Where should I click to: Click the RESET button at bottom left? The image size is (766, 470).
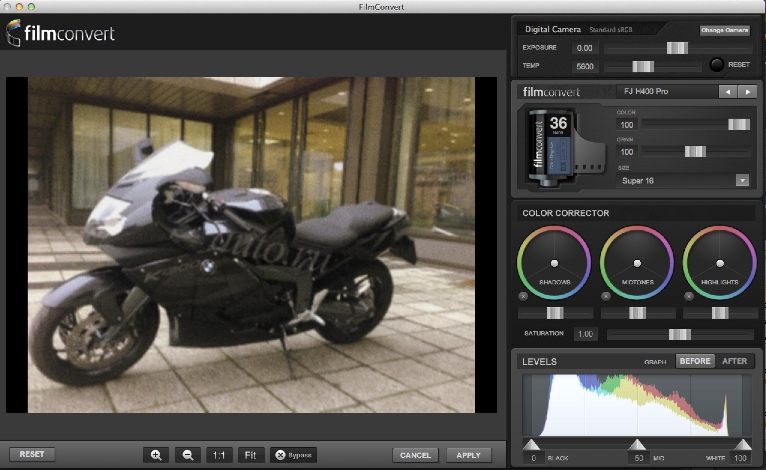[32, 454]
